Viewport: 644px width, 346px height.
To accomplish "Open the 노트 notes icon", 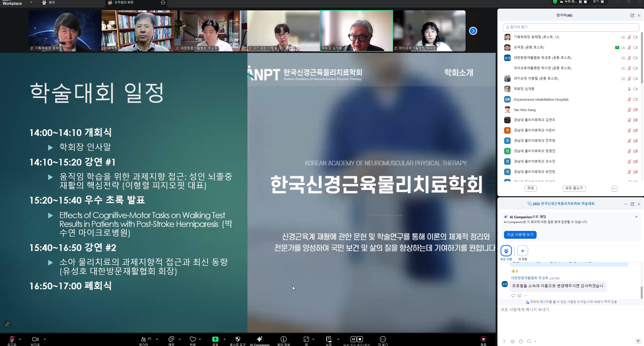I will (329, 339).
